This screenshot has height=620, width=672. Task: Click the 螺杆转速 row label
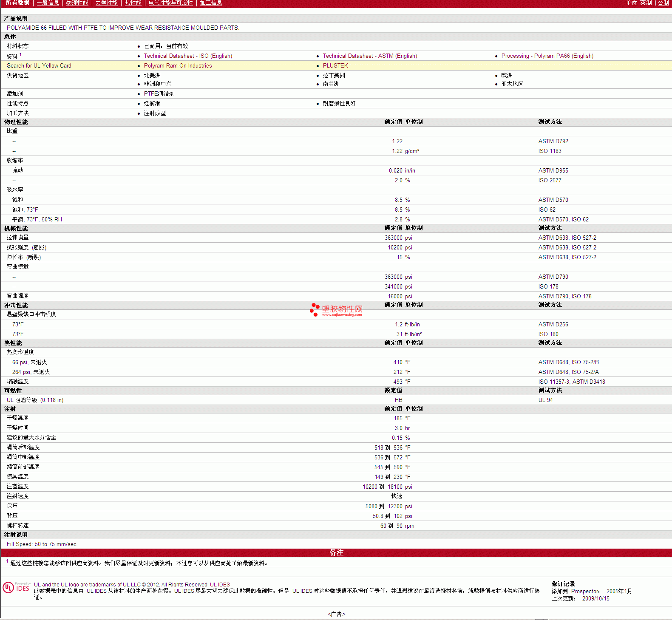pos(17,526)
